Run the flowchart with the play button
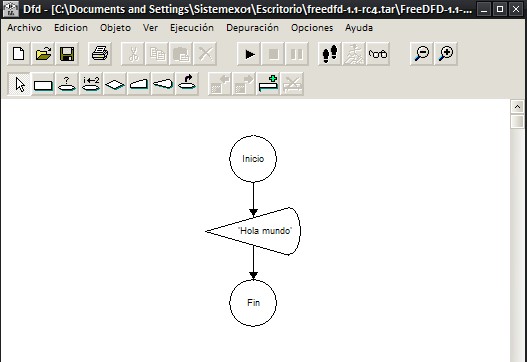Screen dimensions: 527x362 click(249, 54)
